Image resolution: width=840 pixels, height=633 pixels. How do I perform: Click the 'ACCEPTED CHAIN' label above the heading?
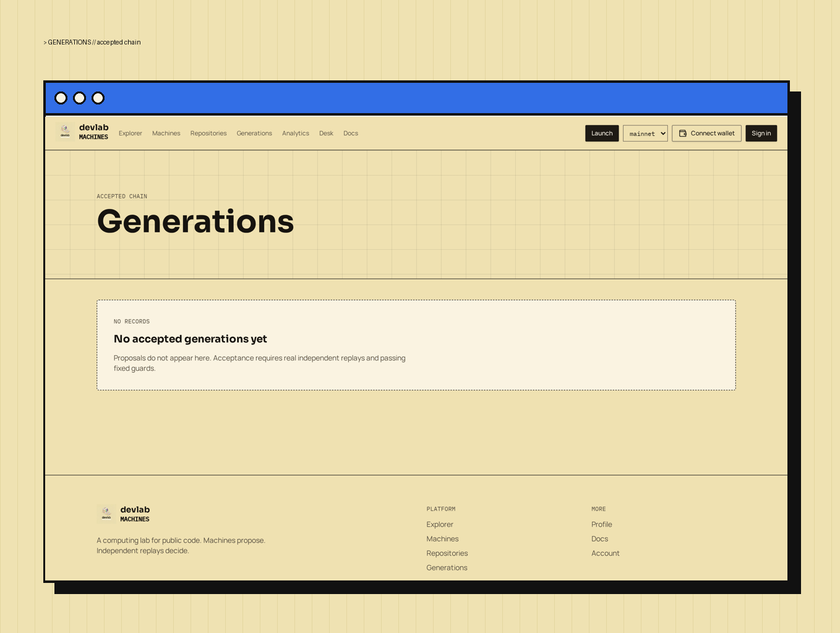pos(122,197)
